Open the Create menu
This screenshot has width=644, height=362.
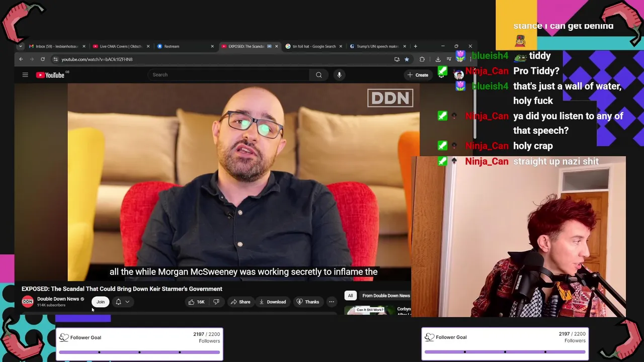418,75
